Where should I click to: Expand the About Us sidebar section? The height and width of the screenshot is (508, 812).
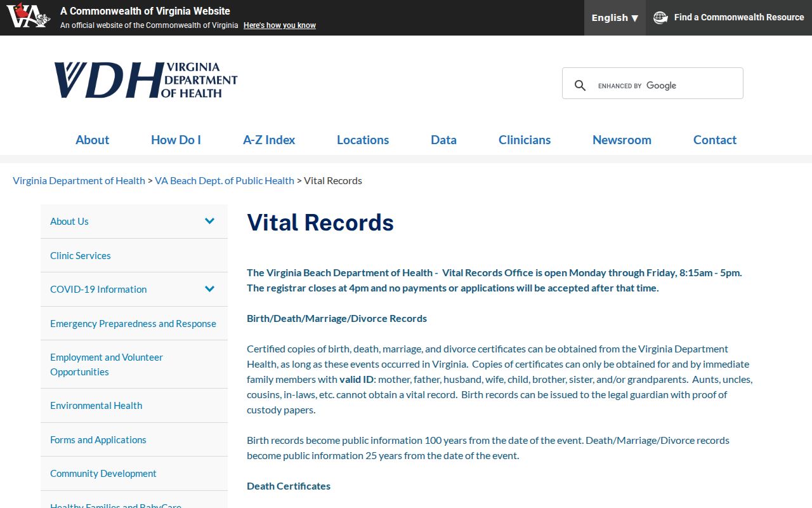[x=210, y=221]
